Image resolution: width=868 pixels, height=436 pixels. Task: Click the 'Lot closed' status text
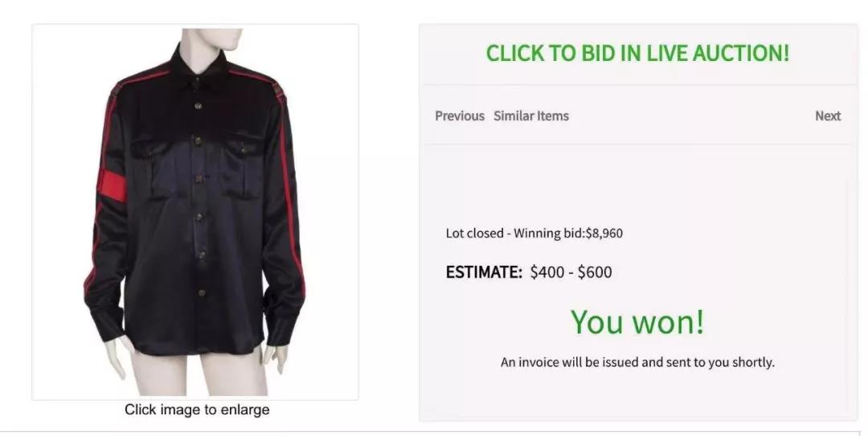pyautogui.click(x=474, y=233)
